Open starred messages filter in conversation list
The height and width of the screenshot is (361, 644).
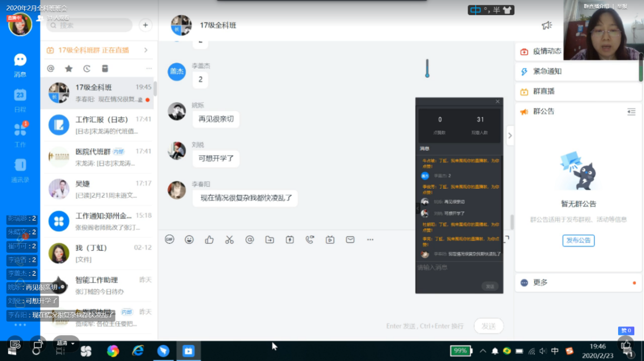(69, 69)
